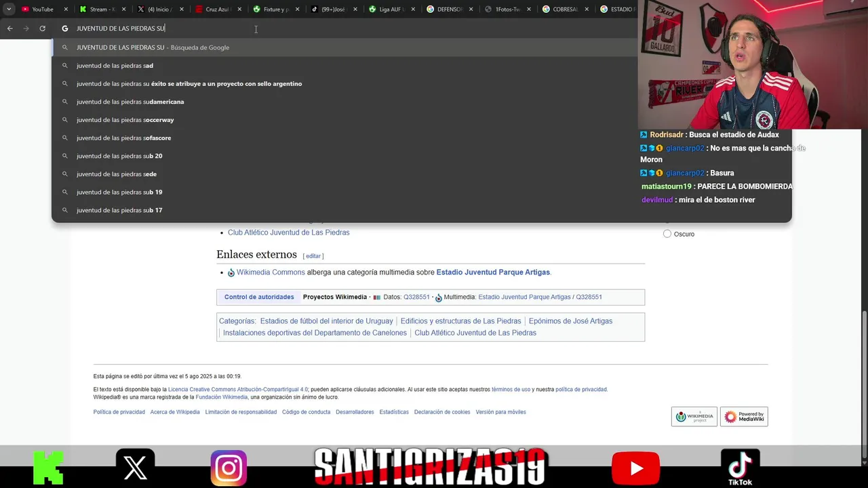
Task: Click 'editar' next to Enlaces externos
Action: coord(313,256)
